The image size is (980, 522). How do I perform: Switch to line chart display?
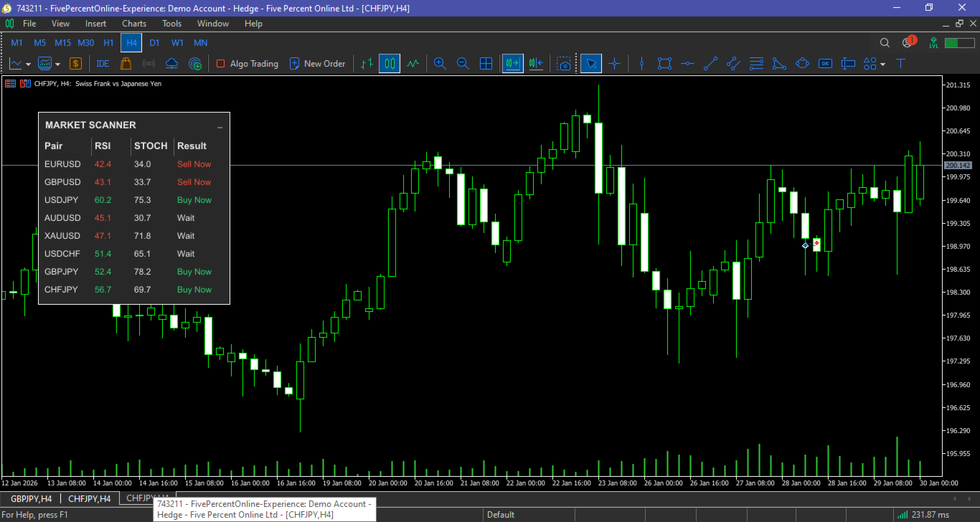click(x=413, y=64)
